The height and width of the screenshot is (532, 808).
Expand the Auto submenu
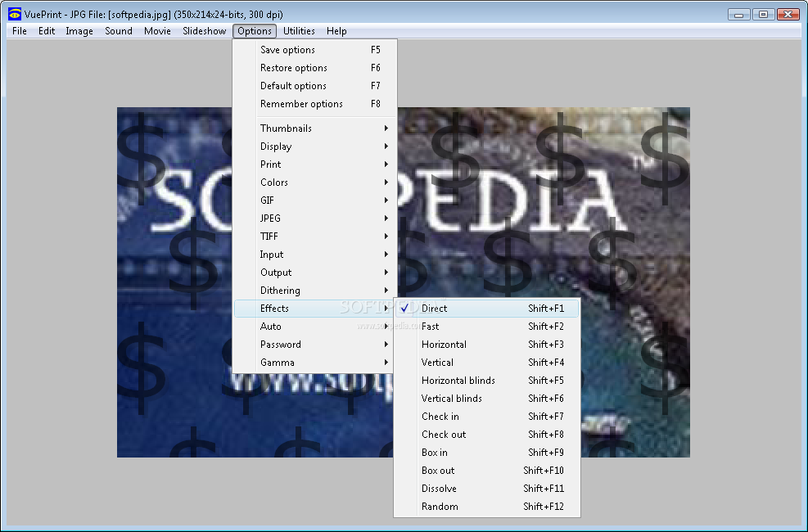314,327
